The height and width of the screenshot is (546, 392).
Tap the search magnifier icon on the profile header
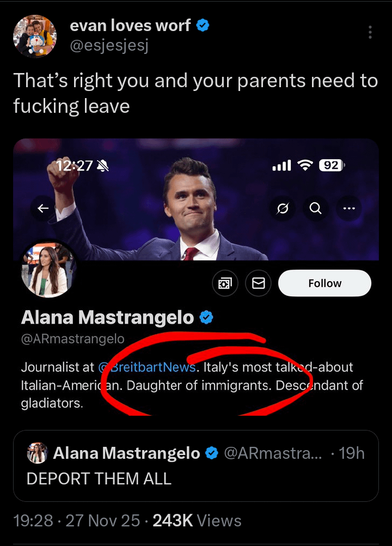click(315, 208)
